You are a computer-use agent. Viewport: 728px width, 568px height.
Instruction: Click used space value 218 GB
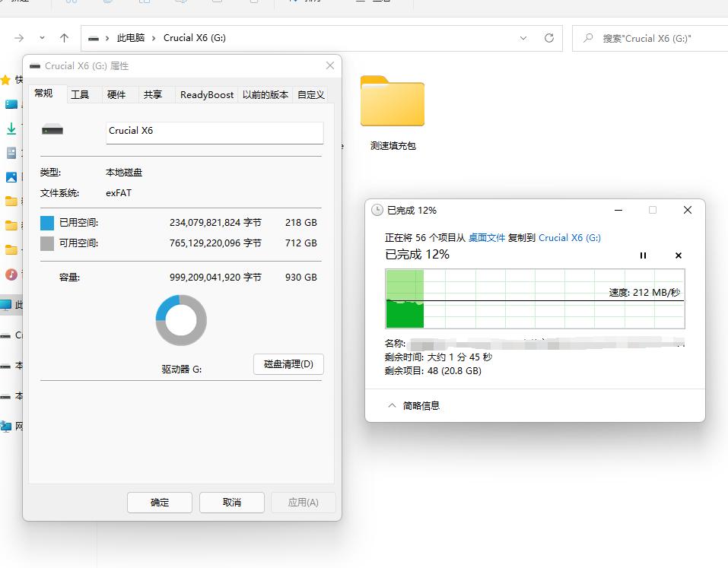[300, 223]
